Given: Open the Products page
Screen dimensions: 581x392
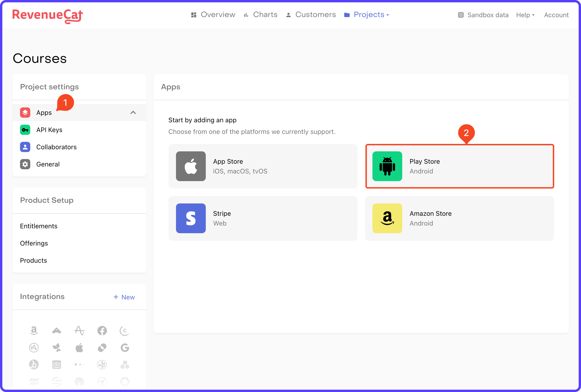Looking at the screenshot, I should pyautogui.click(x=33, y=260).
